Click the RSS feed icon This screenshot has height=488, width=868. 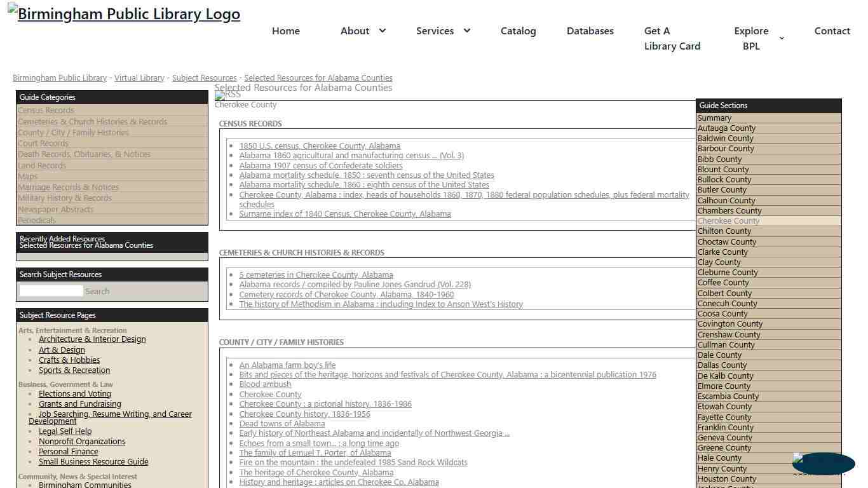pyautogui.click(x=227, y=95)
